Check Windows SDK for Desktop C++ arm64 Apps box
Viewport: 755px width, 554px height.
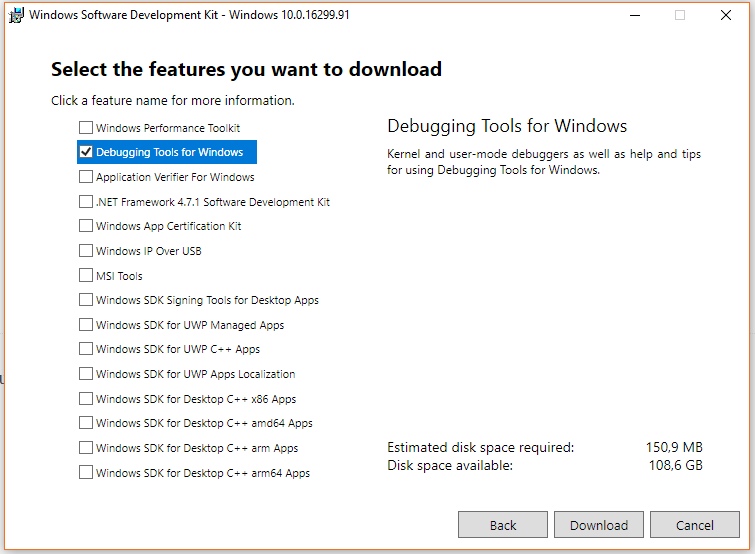(86, 473)
